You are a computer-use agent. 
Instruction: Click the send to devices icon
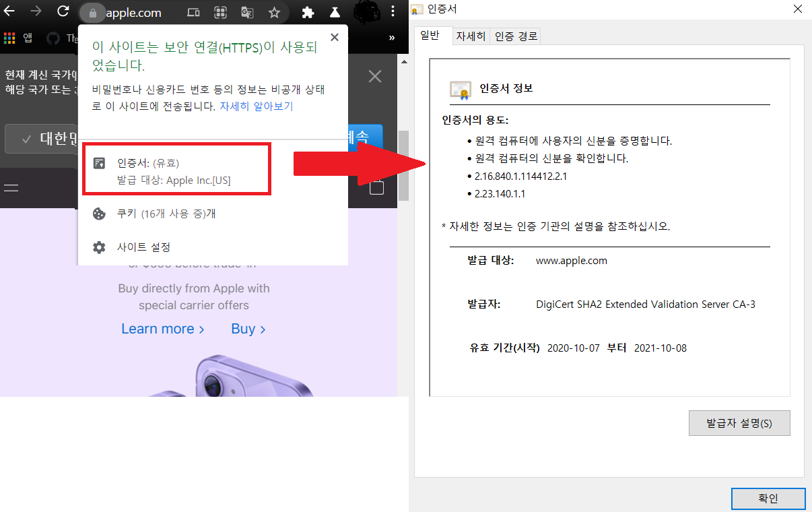coord(193,12)
